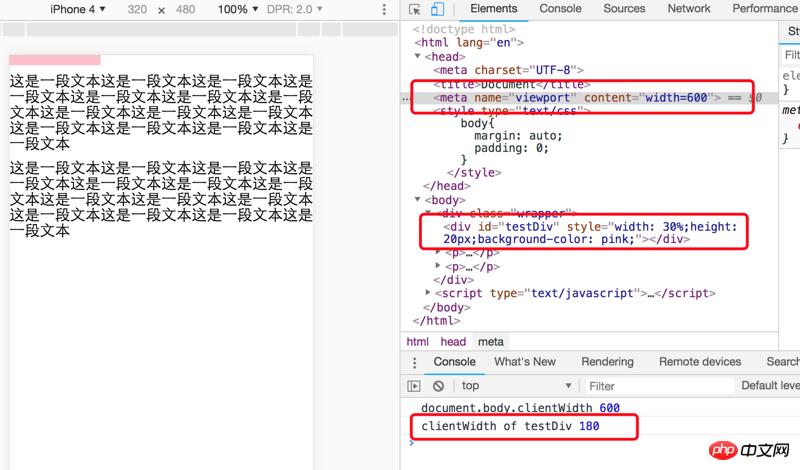The width and height of the screenshot is (800, 470).
Task: Open device toolbar three-dot options menu
Action: pos(385,9)
